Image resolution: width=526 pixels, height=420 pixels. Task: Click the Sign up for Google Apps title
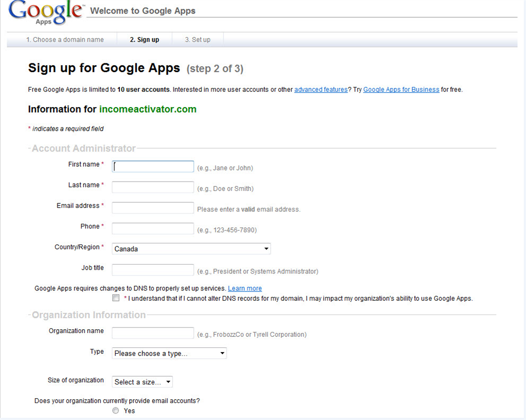tap(104, 68)
